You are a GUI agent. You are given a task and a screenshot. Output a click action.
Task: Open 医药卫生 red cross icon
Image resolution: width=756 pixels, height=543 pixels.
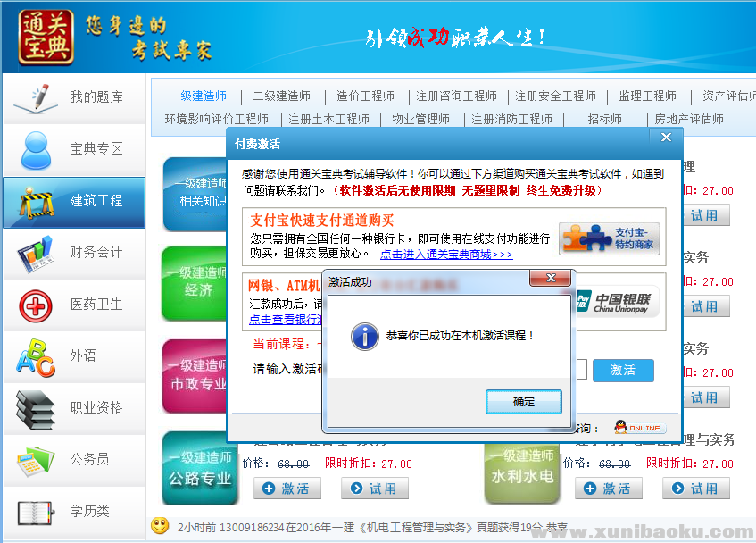(x=36, y=305)
